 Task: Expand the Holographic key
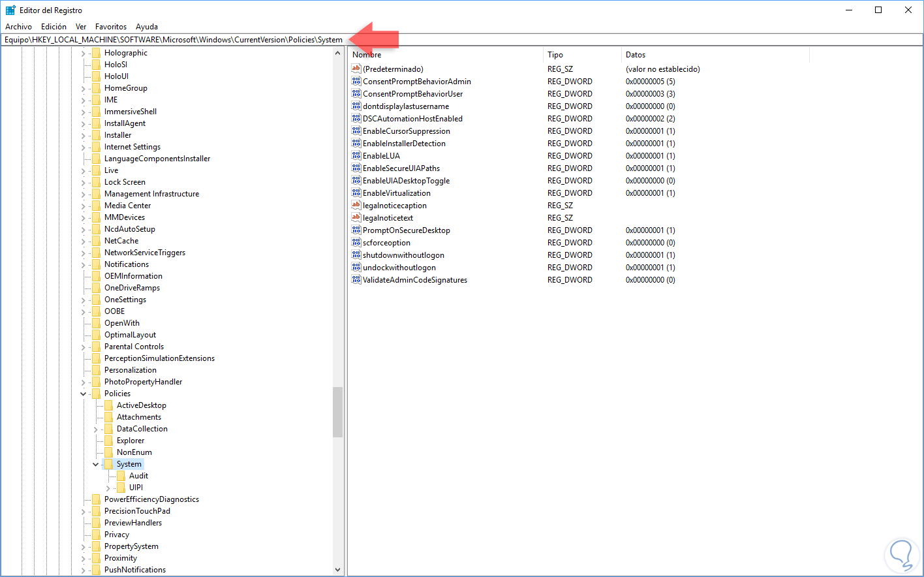pos(84,54)
